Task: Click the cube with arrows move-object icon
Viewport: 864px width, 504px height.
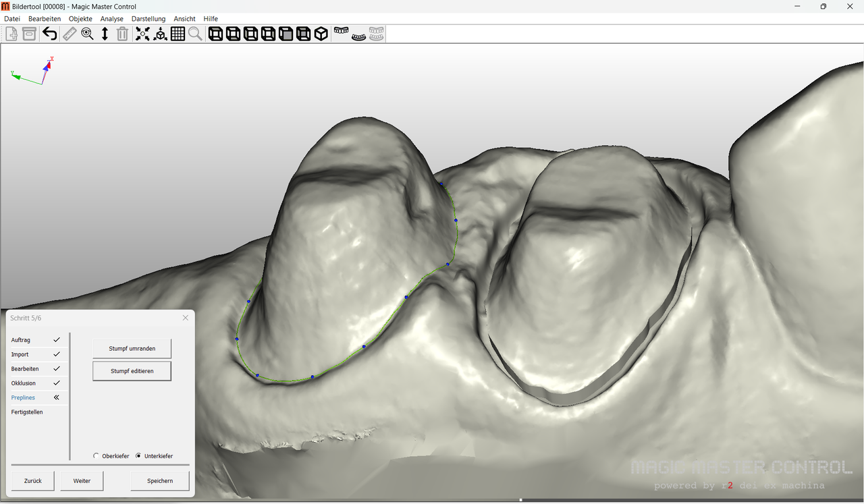Action: click(x=160, y=34)
